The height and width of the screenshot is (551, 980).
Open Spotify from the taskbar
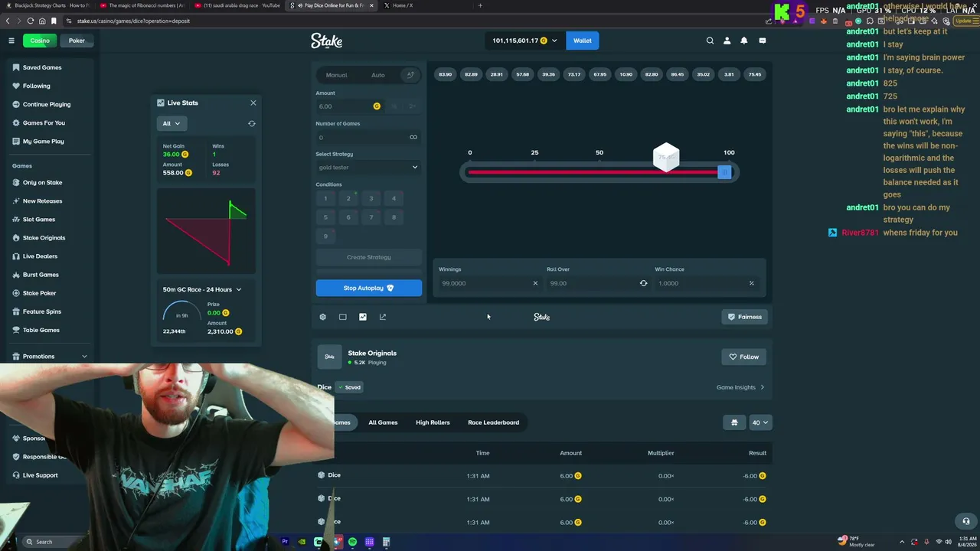coord(352,542)
